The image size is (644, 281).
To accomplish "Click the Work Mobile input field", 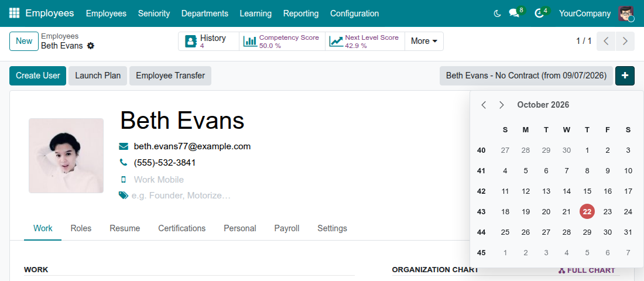I will pyautogui.click(x=159, y=180).
